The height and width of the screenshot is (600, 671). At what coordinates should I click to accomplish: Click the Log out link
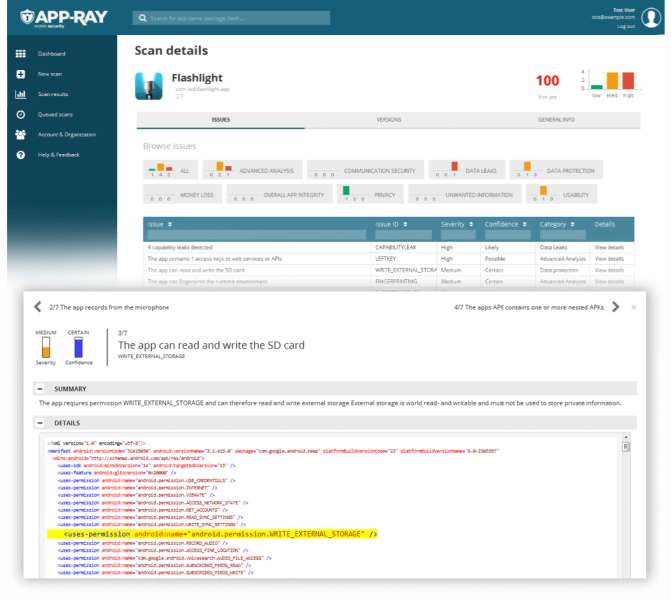[x=626, y=26]
